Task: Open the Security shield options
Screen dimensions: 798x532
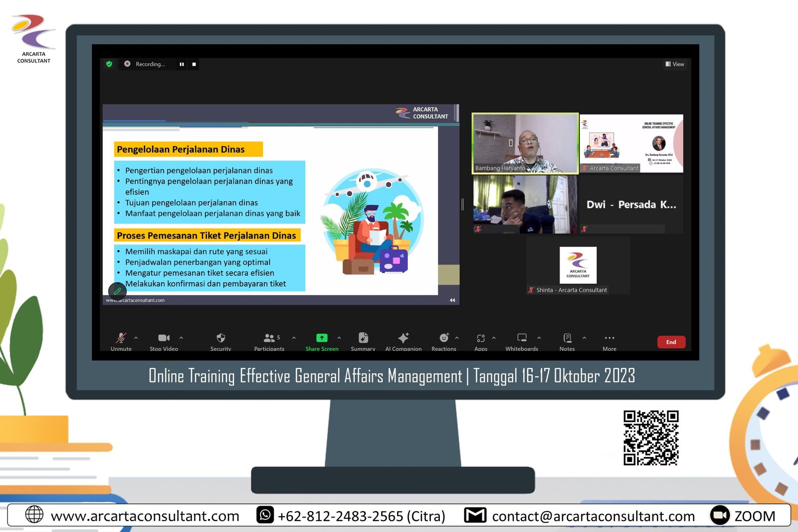Action: pyautogui.click(x=220, y=339)
